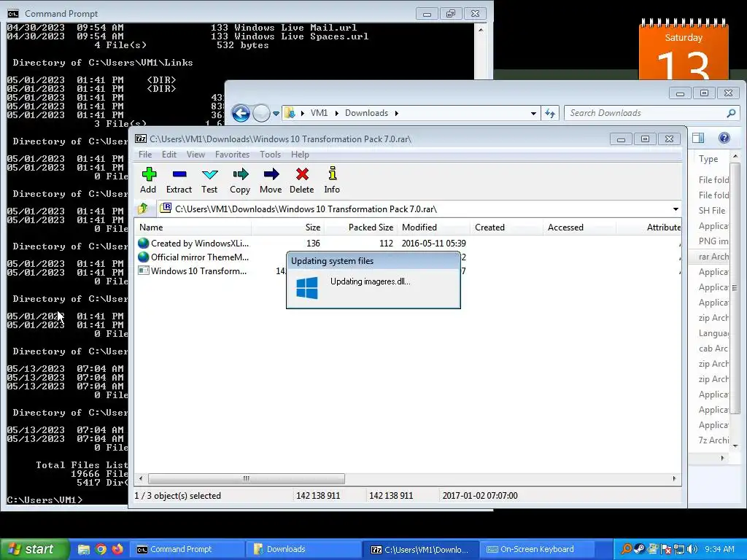The image size is (747, 560).
Task: Expand the Downloads breadcrumb arrow
Action: (x=396, y=113)
